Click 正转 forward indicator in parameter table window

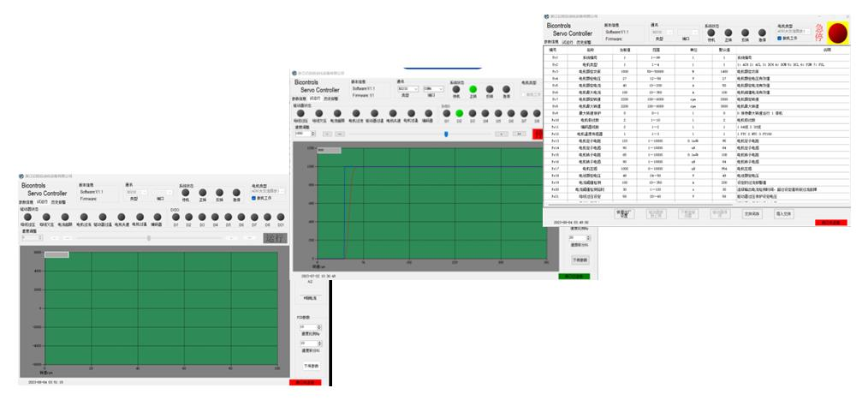(728, 33)
